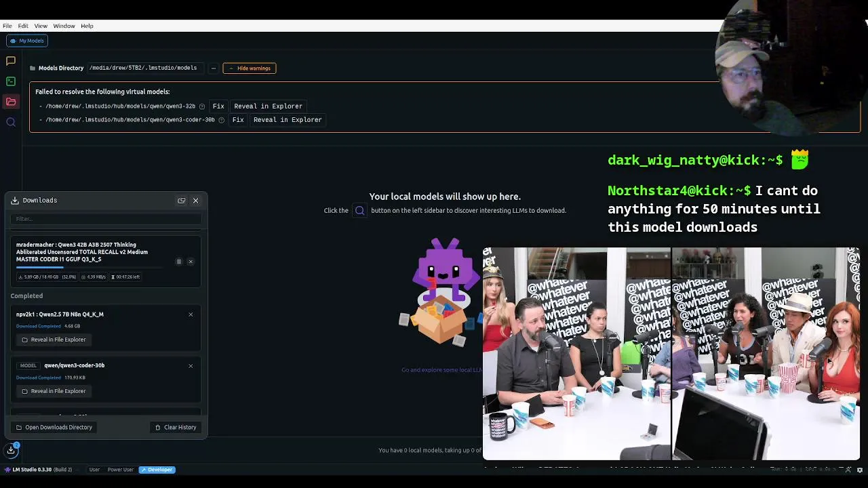Fix the qwen3-coder-30b virtual model
This screenshot has width=868, height=488.
coord(238,120)
